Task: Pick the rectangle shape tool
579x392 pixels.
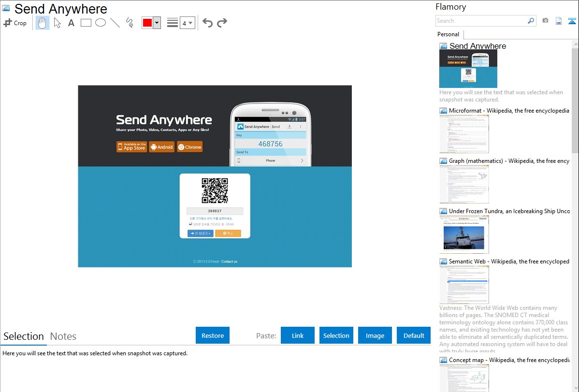Action: [x=86, y=23]
